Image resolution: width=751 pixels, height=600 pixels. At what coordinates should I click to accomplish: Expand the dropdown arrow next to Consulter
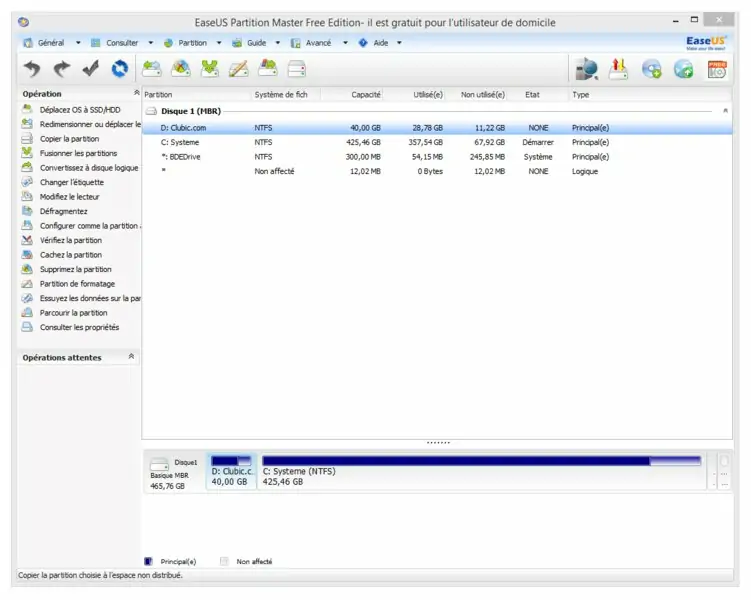point(151,43)
